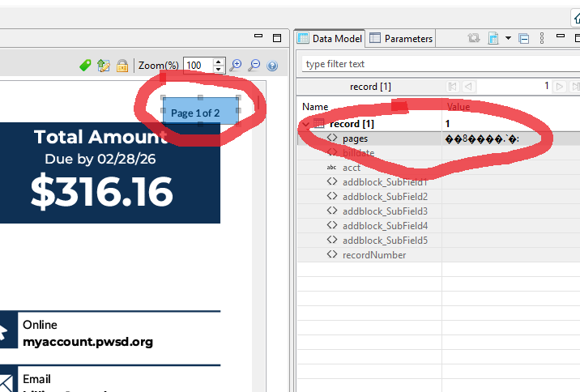Click the zoom out magnifier icon
The height and width of the screenshot is (392, 580).
254,66
